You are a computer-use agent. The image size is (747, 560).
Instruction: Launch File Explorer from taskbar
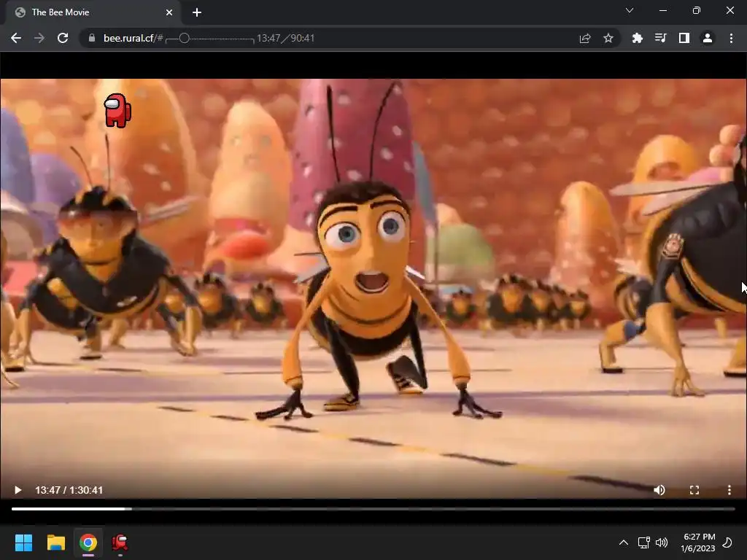pyautogui.click(x=55, y=542)
